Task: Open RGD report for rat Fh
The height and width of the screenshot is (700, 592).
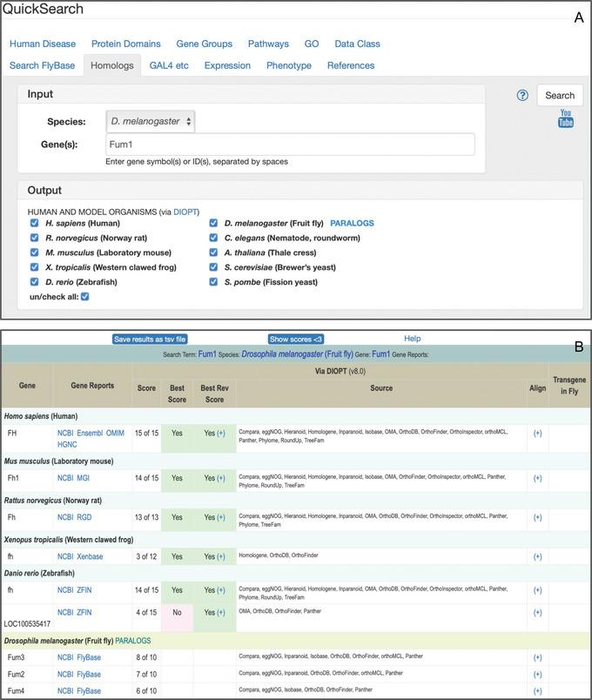Action: tap(84, 517)
